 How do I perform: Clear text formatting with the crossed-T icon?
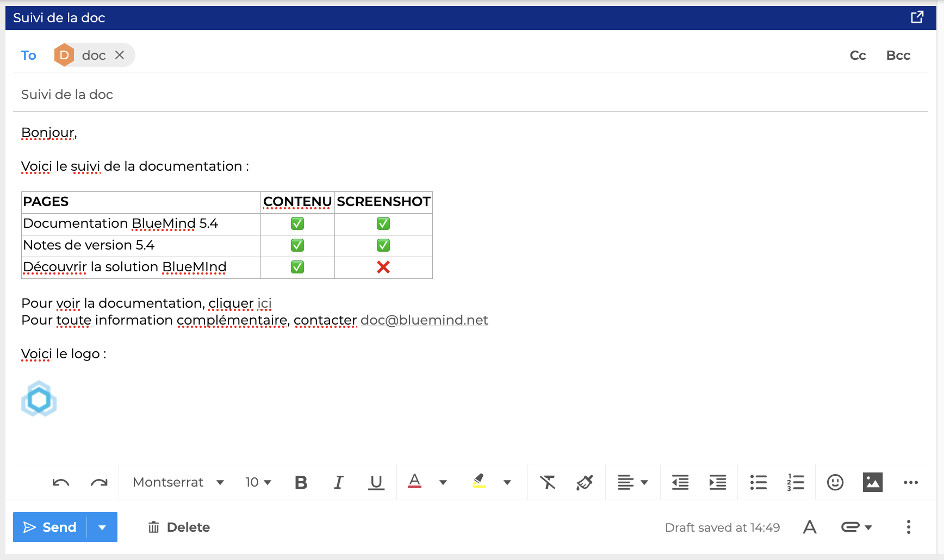click(x=547, y=482)
